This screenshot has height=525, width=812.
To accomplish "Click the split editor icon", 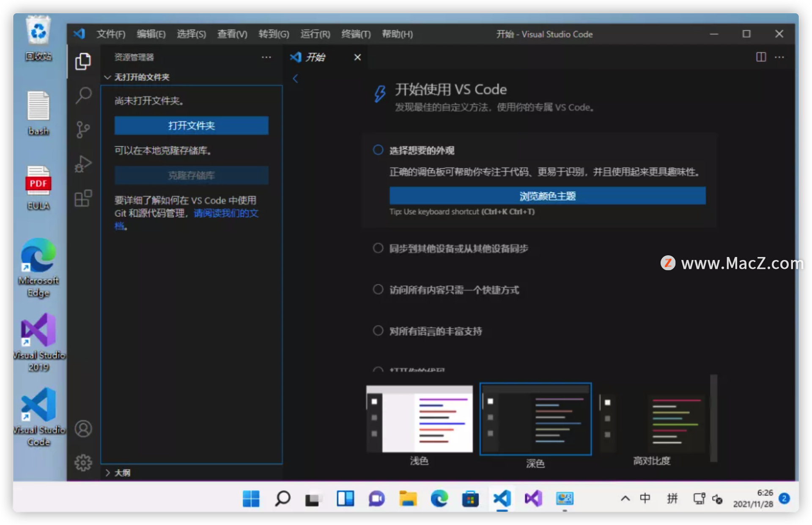I will [761, 57].
